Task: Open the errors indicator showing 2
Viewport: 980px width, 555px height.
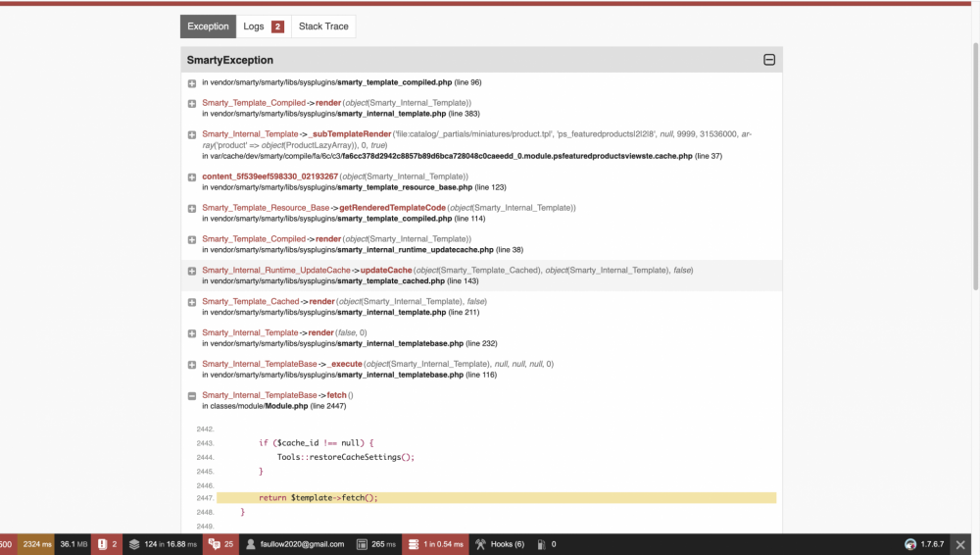Action: point(108,544)
